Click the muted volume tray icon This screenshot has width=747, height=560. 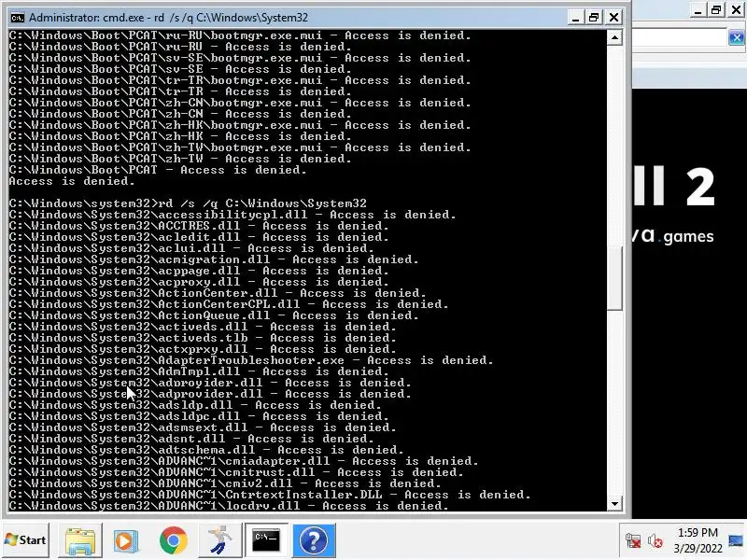point(655,541)
